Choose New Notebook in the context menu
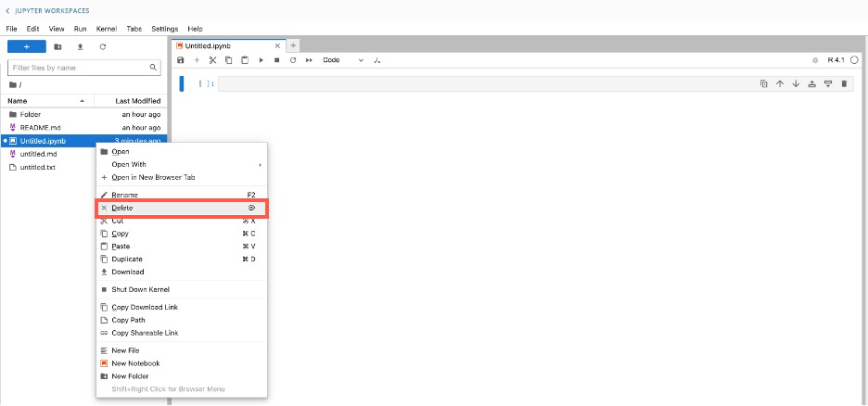 (182, 363)
